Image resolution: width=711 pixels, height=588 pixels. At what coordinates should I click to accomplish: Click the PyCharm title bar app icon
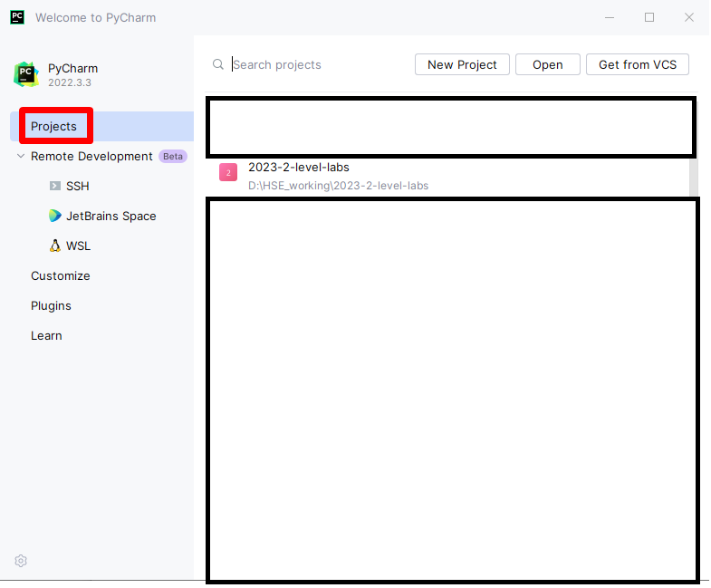pos(17,17)
